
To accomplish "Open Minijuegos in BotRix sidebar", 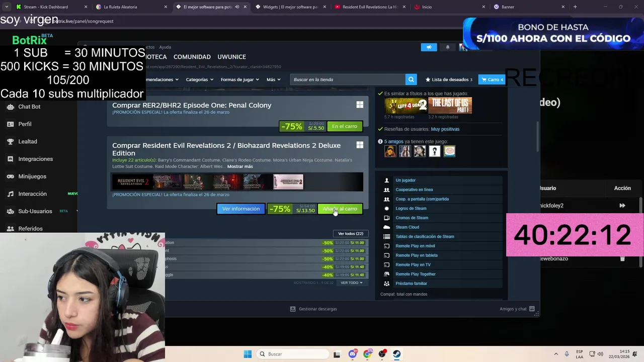I will (32, 176).
